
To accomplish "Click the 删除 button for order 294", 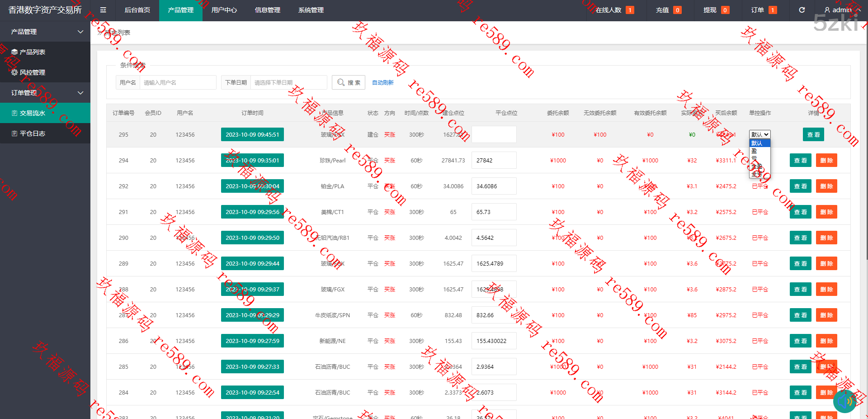I will click(x=826, y=160).
